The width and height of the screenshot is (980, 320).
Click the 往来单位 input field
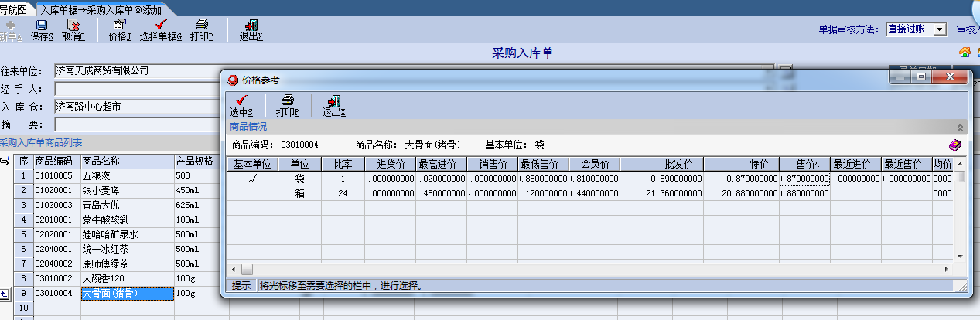tap(414, 71)
